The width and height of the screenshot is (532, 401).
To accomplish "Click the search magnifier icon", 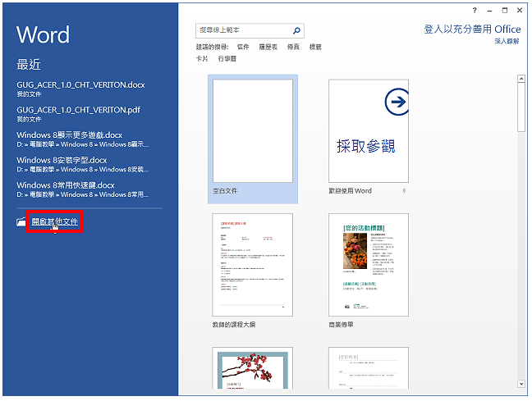I will coord(296,30).
